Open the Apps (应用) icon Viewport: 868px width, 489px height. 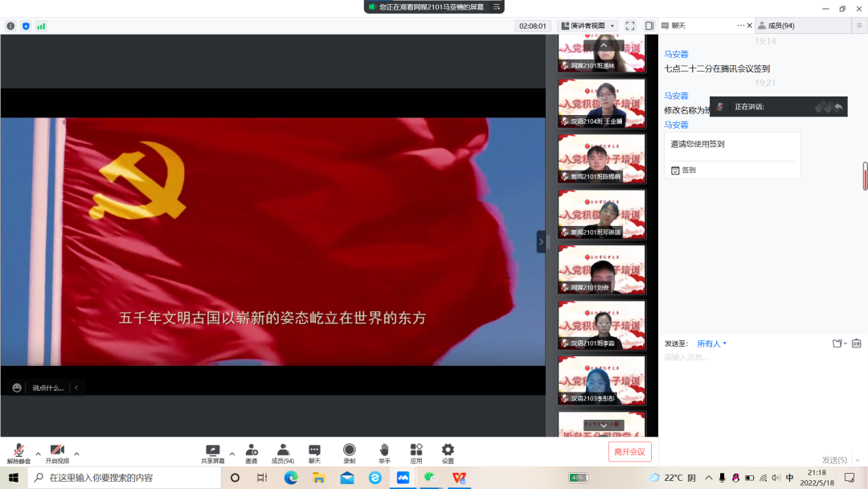416,450
